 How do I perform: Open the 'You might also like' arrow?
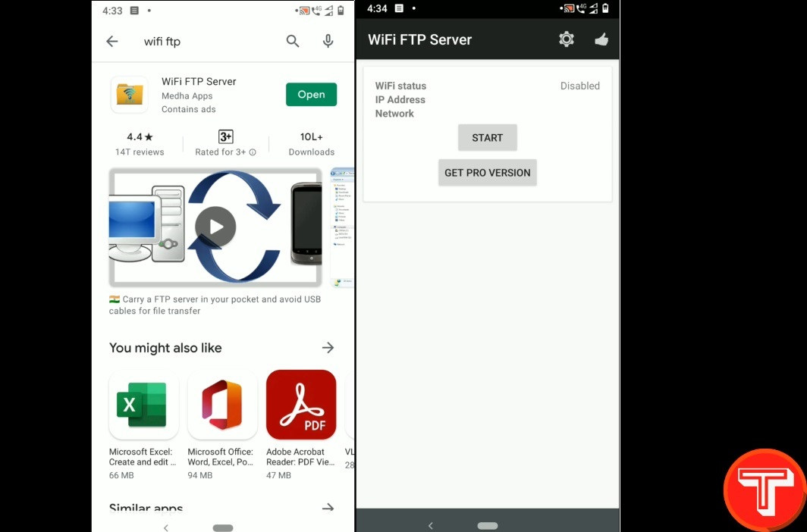pyautogui.click(x=328, y=348)
